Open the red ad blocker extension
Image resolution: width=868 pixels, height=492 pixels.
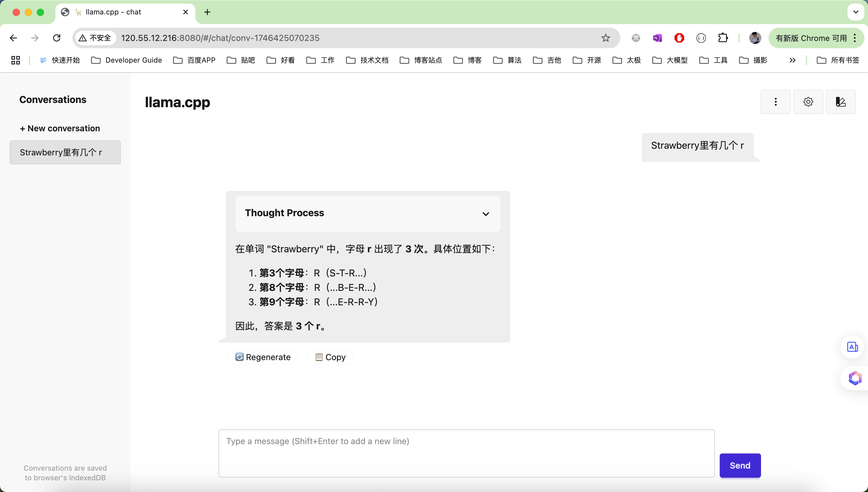coord(679,38)
